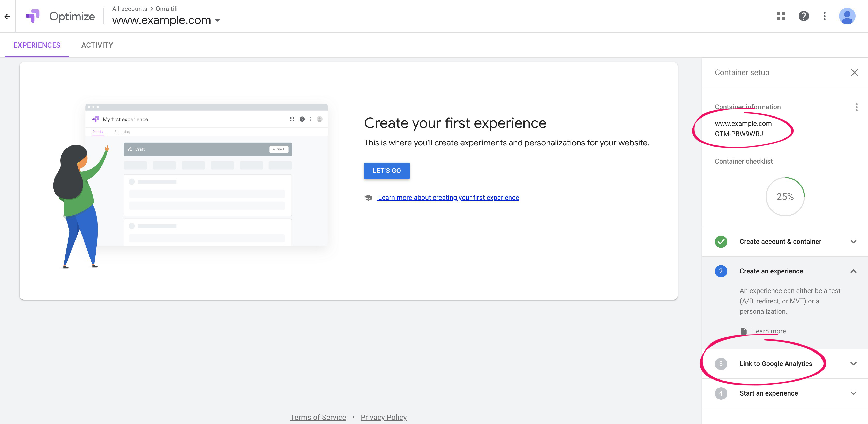Switch to the Activity tab
868x424 pixels.
pos(97,45)
